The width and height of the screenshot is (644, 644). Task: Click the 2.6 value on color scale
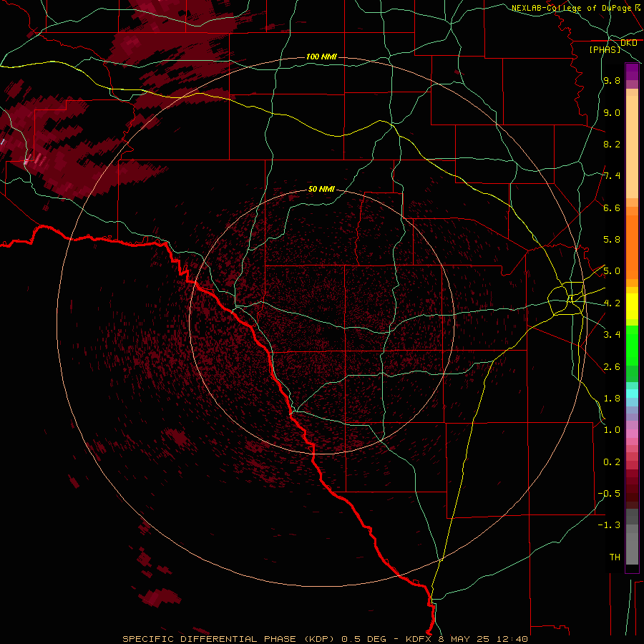pos(612,367)
